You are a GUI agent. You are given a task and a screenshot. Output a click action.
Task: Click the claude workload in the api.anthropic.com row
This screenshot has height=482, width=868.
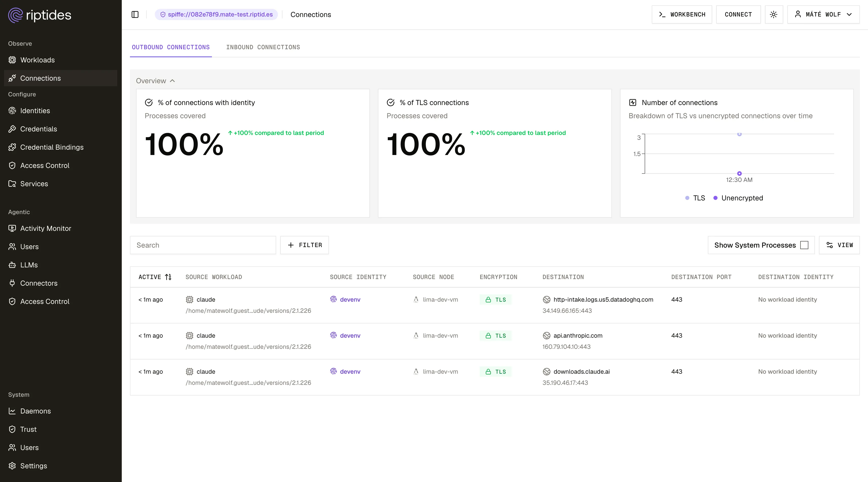point(206,335)
